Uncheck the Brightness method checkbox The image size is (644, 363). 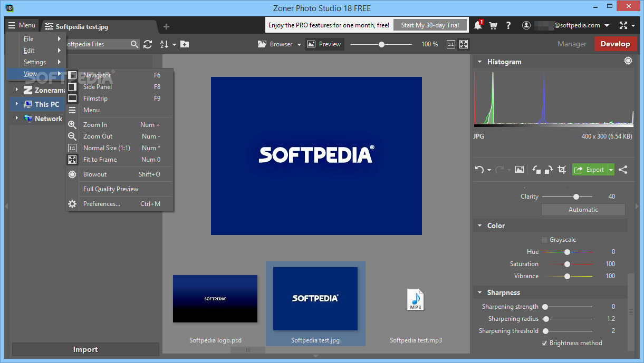pos(544,343)
